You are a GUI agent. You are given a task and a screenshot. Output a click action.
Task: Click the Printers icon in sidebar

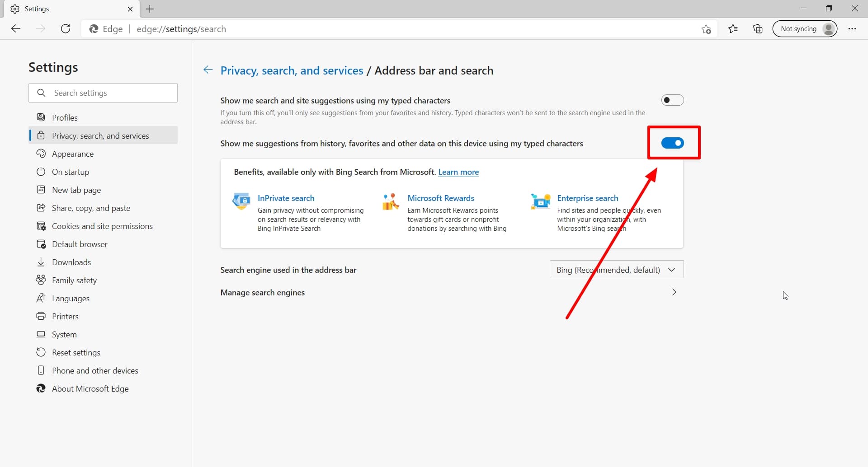coord(41,316)
